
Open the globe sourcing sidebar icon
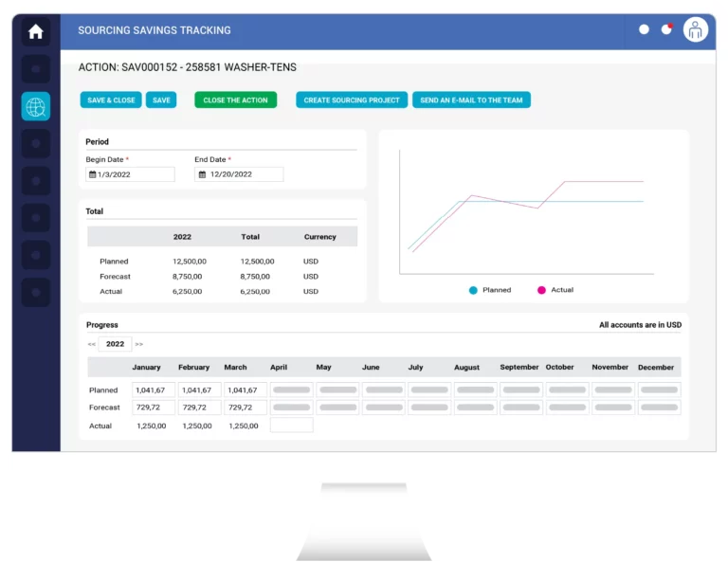(36, 107)
